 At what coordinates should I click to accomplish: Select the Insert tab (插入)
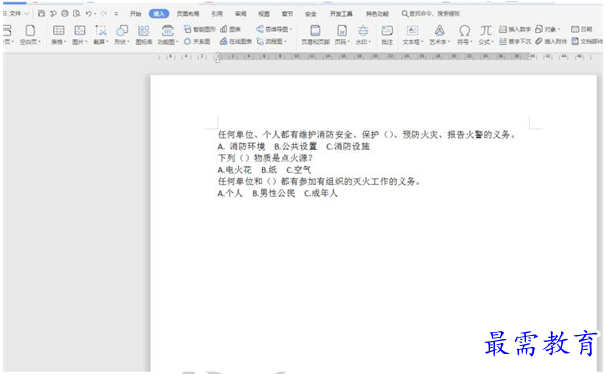[x=159, y=14]
